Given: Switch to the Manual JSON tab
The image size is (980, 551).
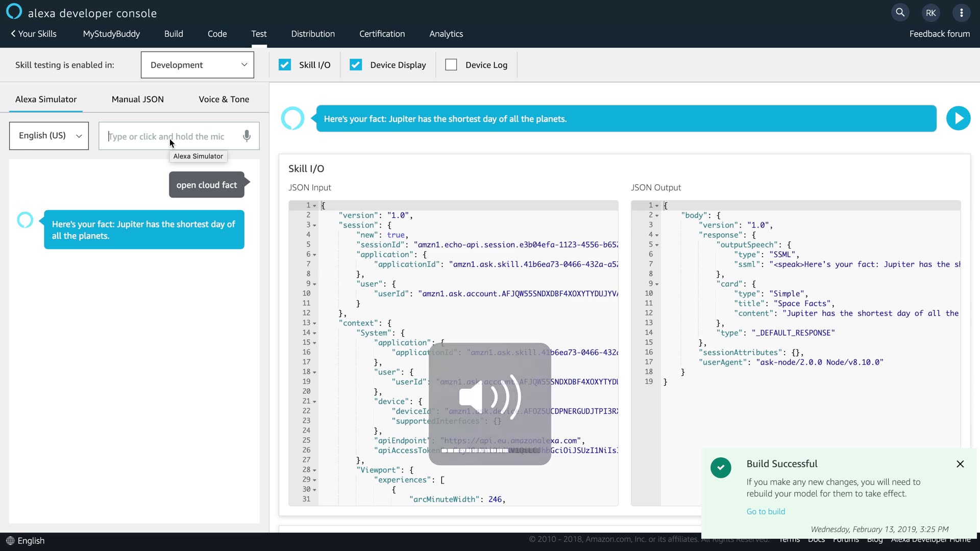Looking at the screenshot, I should (x=138, y=99).
